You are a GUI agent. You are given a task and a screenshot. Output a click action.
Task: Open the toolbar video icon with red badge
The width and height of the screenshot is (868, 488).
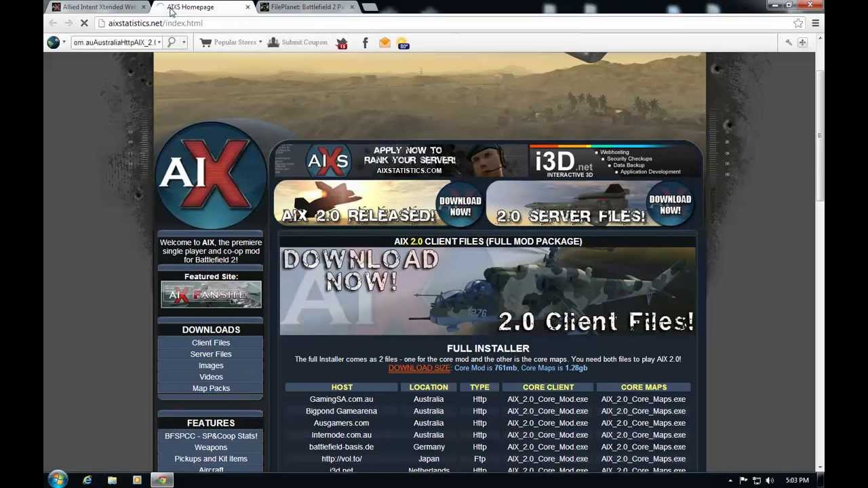coord(342,43)
